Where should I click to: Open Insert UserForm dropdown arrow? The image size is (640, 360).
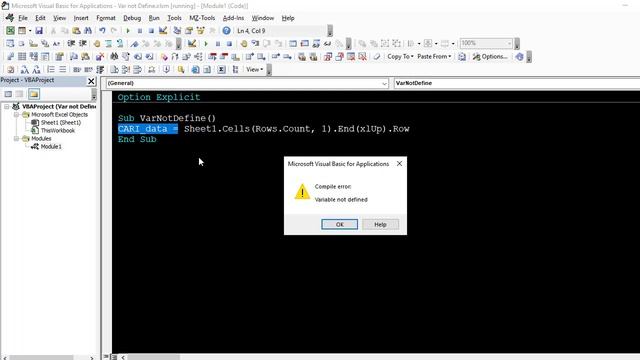point(30,31)
